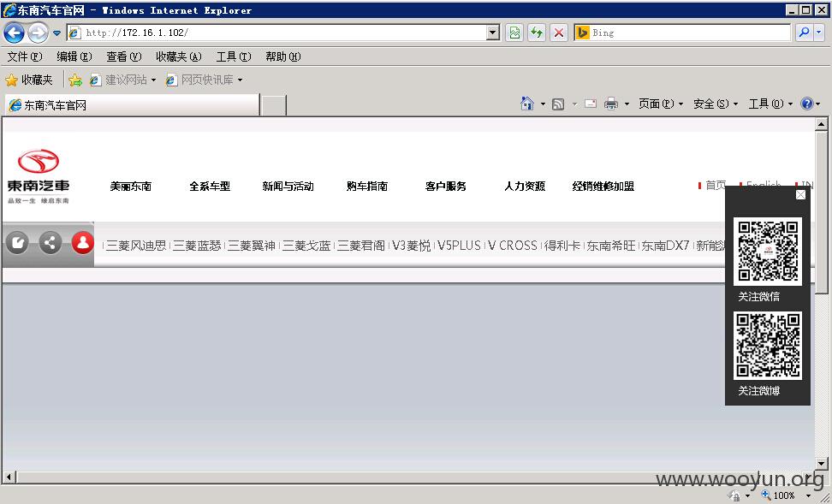Open a new blank tab
This screenshot has height=504, width=832.
pos(274,105)
